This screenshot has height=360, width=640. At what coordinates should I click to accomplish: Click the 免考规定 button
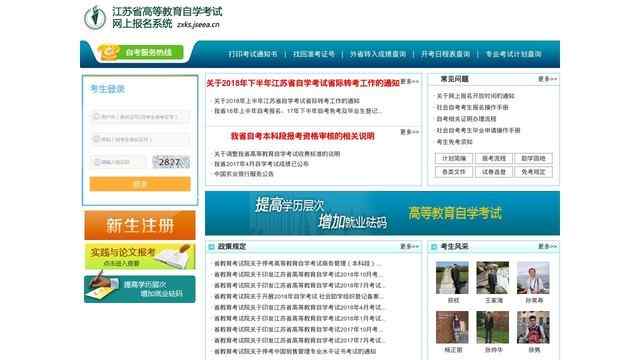click(x=533, y=172)
